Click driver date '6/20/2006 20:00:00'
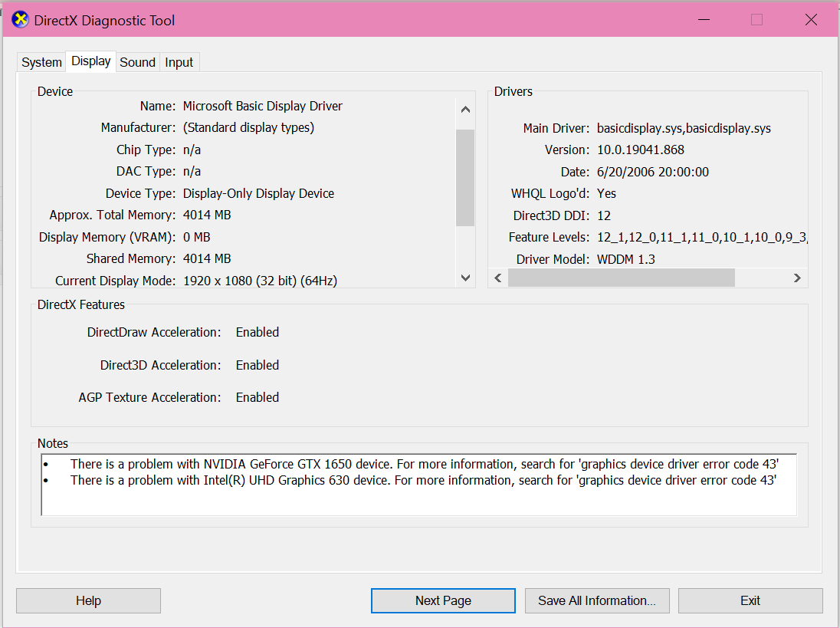This screenshot has height=628, width=840. 652,172
